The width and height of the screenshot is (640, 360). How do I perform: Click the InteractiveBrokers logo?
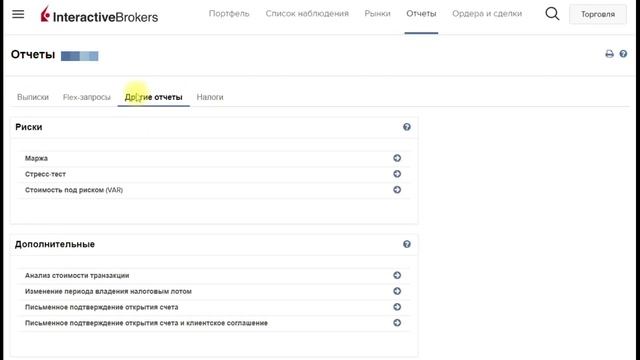pos(99,15)
